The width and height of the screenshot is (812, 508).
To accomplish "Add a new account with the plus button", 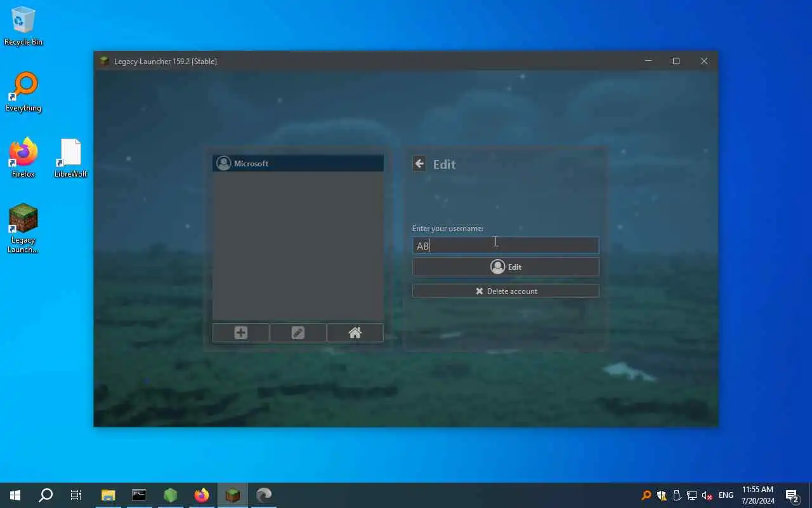I will point(241,333).
